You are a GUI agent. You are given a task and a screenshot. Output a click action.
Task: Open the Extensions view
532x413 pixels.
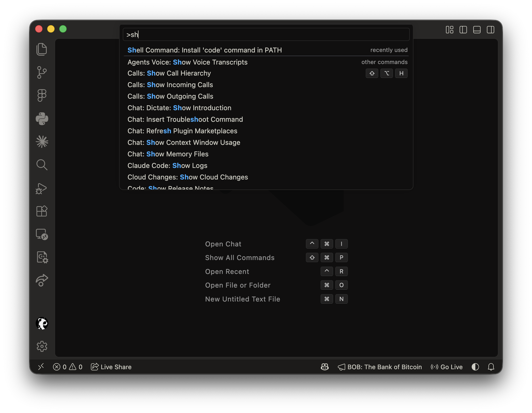click(x=42, y=211)
